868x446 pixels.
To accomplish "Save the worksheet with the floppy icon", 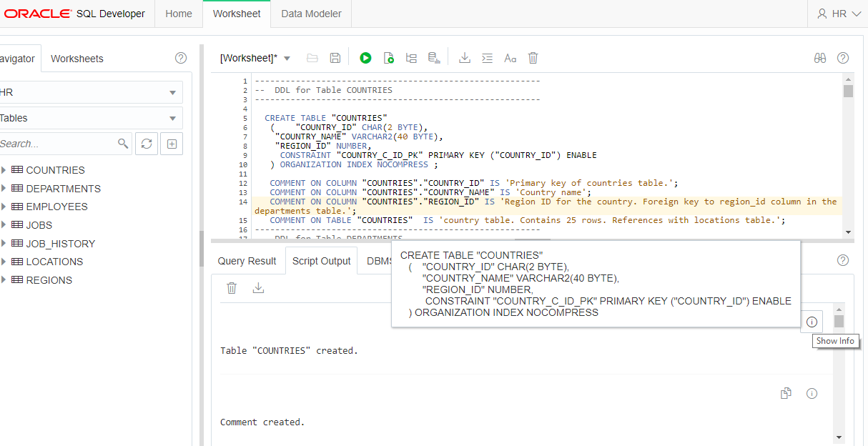I will pos(335,58).
